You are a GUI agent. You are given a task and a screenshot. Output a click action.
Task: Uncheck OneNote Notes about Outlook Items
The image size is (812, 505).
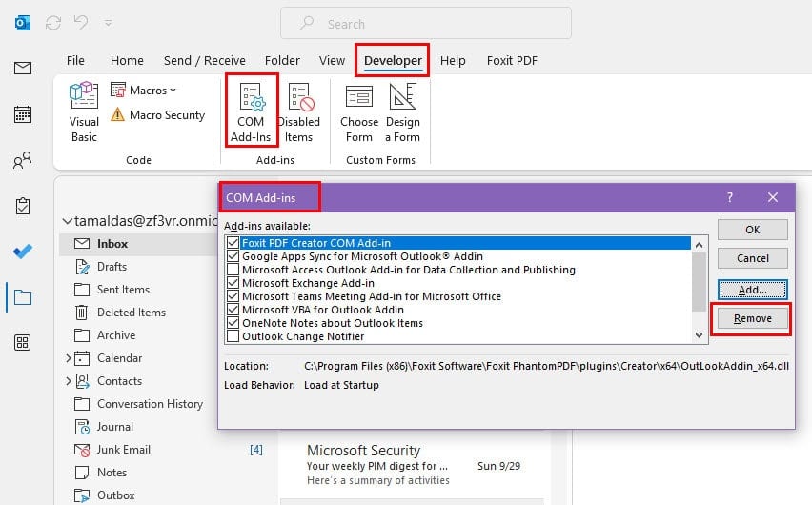click(x=233, y=323)
